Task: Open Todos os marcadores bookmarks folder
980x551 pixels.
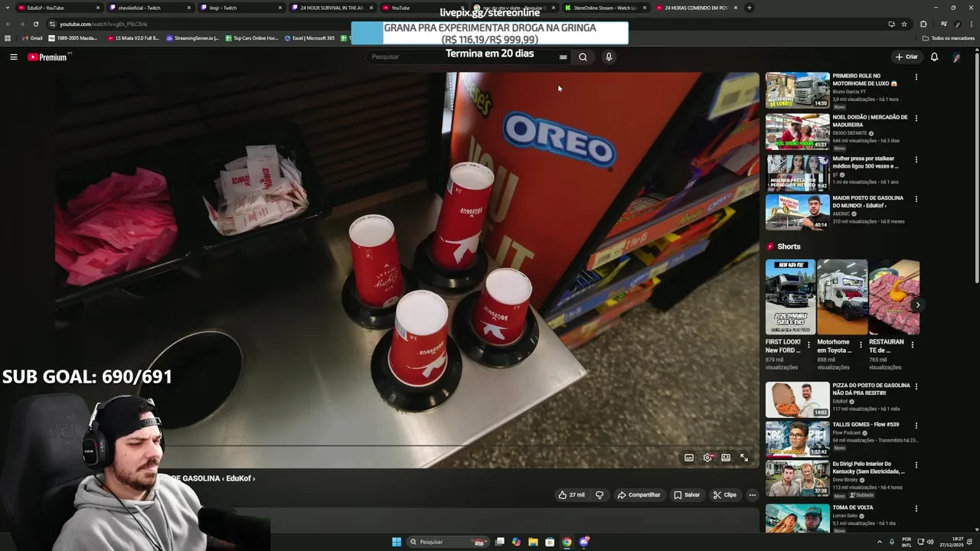Action: [949, 37]
